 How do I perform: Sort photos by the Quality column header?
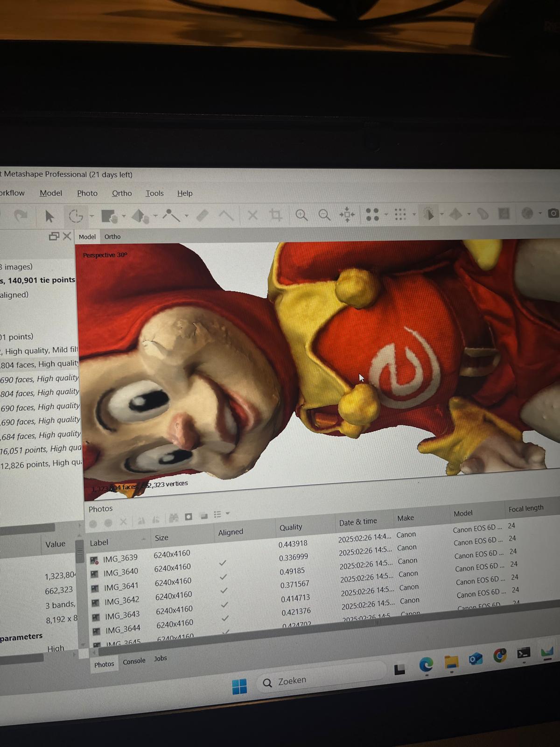[291, 527]
